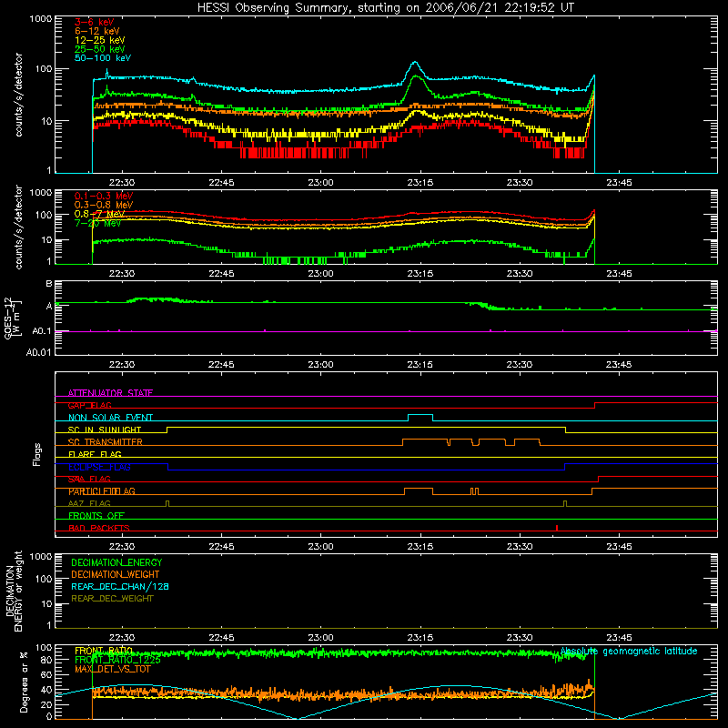728x728 pixels.
Task: Click the 40 tick on Degrees axis
Action: [x=46, y=690]
